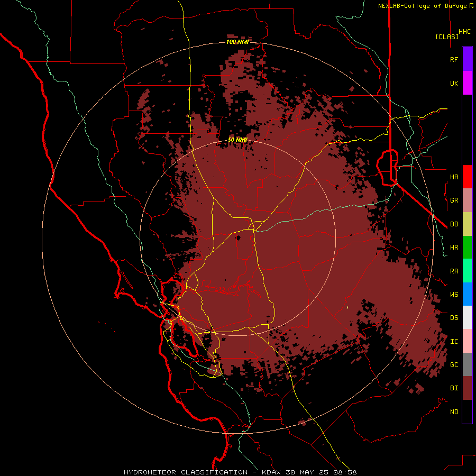Click the WS legend label
Image resolution: width=476 pixels, height=476 pixels.
click(x=454, y=294)
